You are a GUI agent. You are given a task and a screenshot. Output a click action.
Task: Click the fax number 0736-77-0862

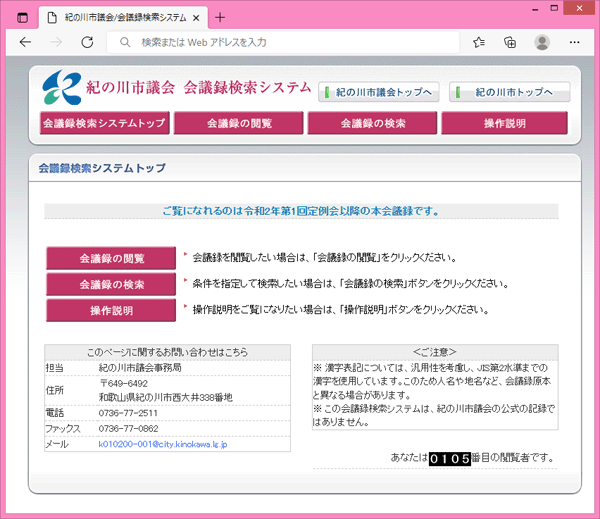pyautogui.click(x=128, y=429)
